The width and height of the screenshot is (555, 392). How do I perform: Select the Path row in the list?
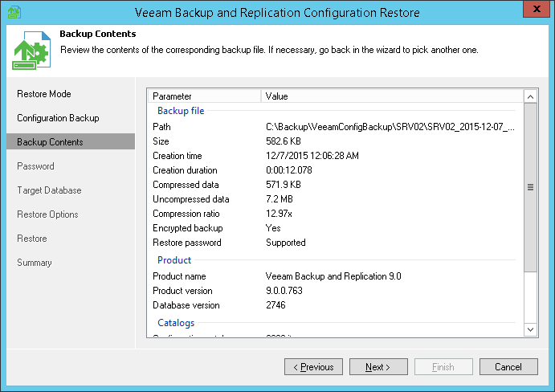pyautogui.click(x=337, y=127)
